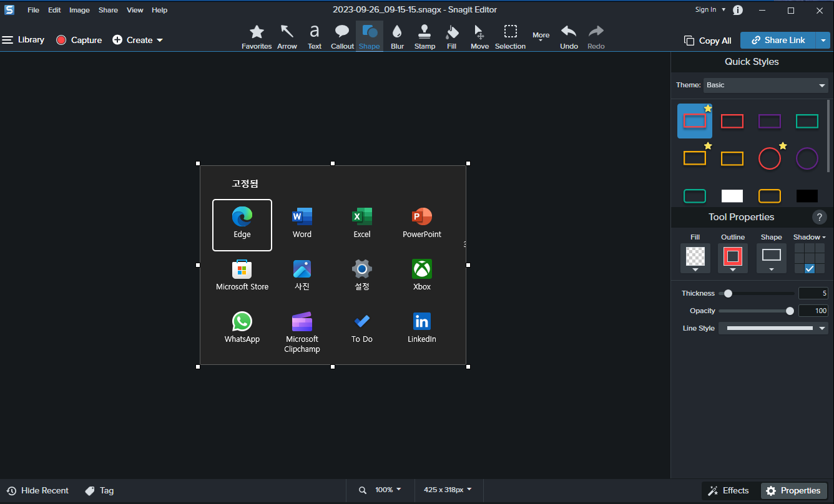Select the Stamp tool

tap(424, 37)
